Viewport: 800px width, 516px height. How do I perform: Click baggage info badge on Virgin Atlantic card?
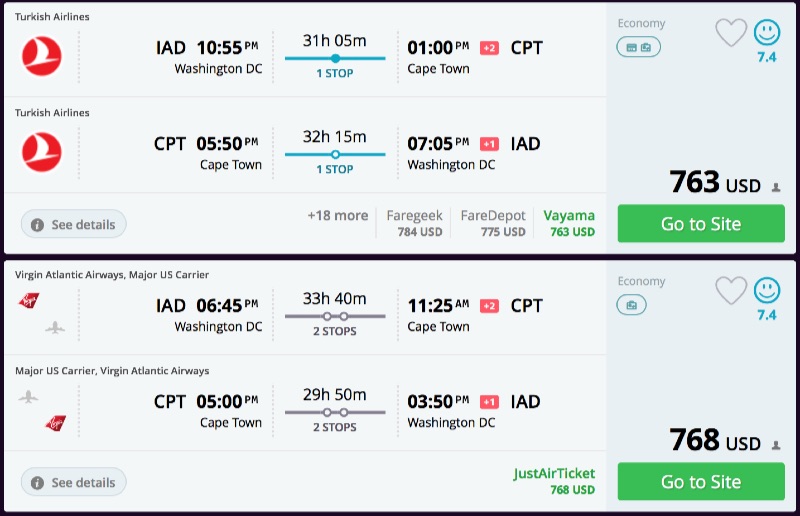click(x=631, y=305)
